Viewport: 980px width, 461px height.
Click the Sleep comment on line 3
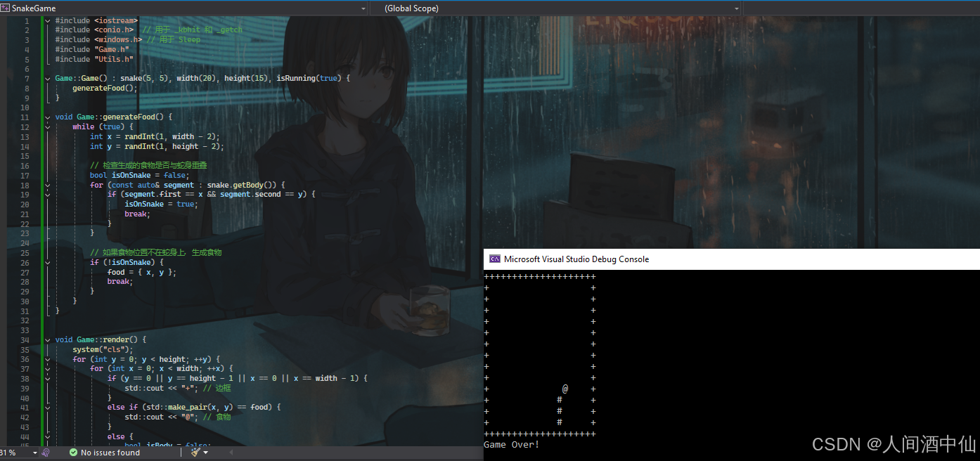[173, 39]
